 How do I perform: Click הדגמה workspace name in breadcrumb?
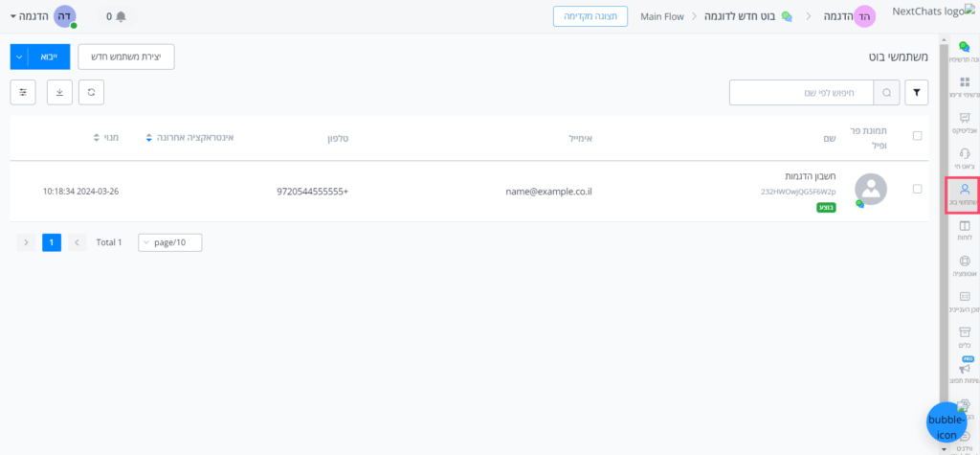pos(838,17)
